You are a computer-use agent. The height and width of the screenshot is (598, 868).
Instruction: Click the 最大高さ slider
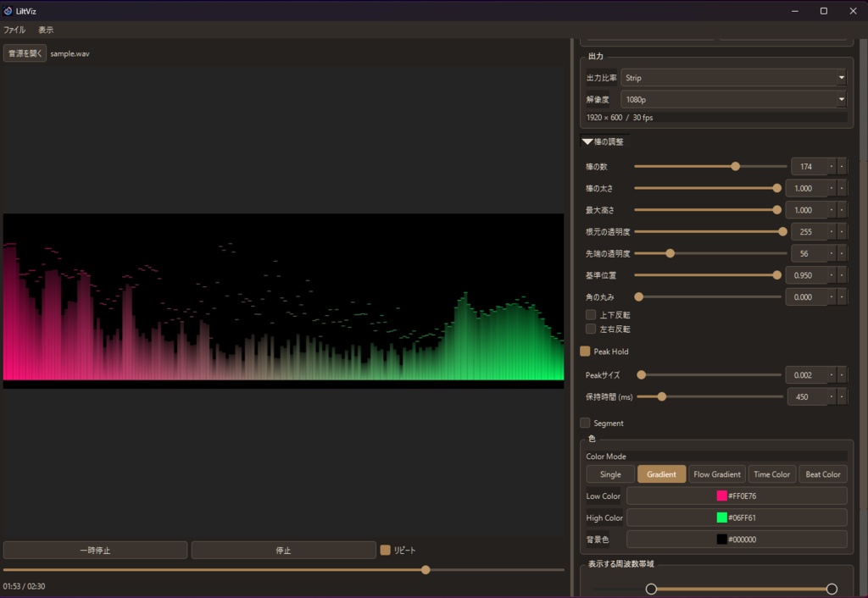tap(708, 210)
